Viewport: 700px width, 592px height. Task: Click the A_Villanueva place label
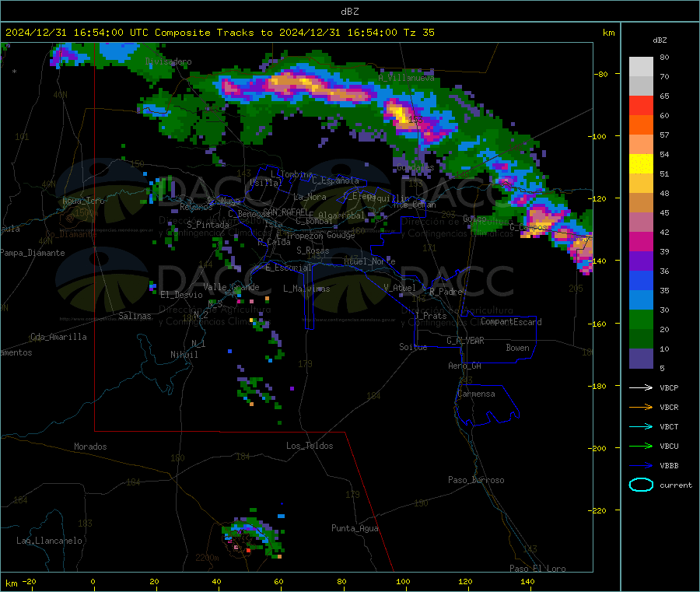point(406,78)
